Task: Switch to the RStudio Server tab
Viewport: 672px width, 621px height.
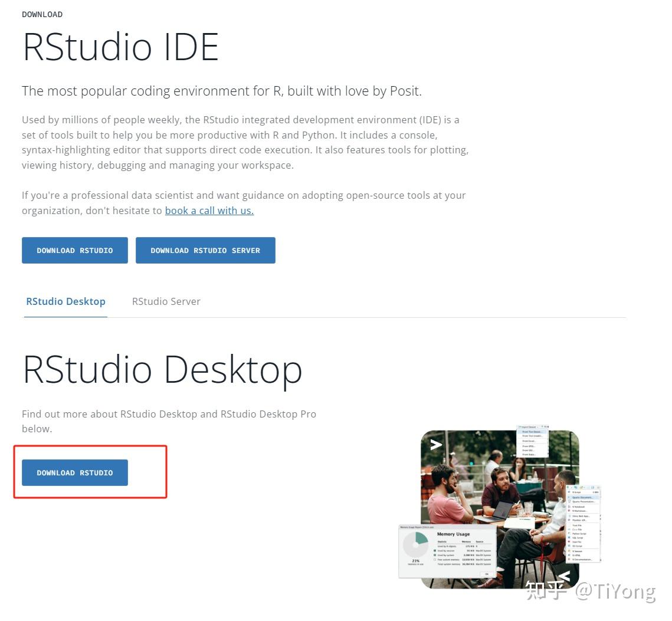Action: 166,301
